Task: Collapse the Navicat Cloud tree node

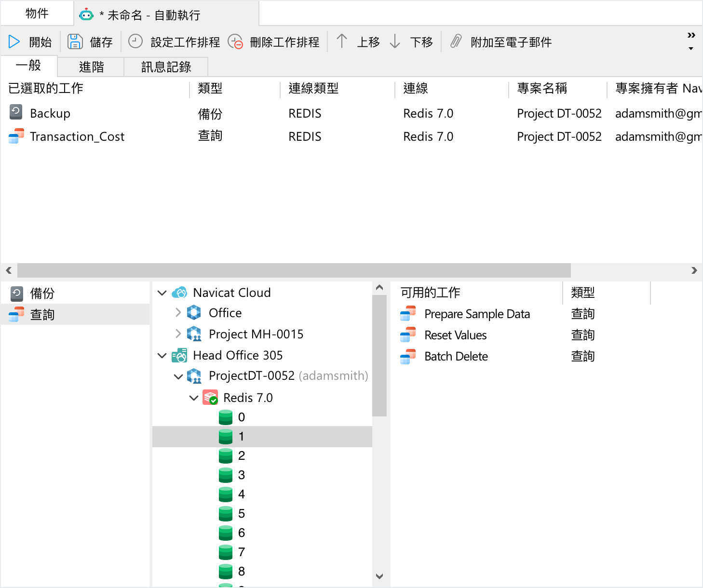Action: (x=162, y=293)
